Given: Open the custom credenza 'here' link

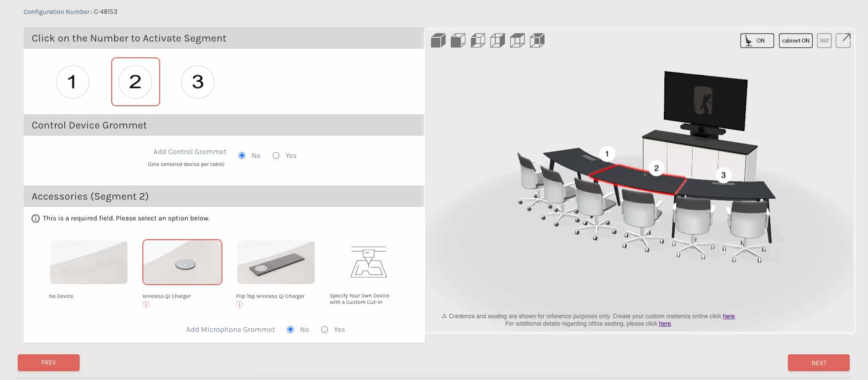Looking at the screenshot, I should click(729, 316).
